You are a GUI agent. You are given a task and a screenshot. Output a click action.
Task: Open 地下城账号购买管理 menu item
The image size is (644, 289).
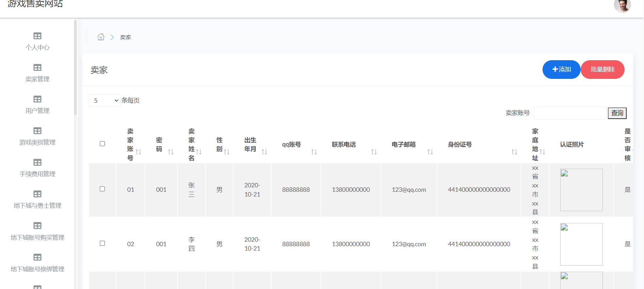point(37,237)
